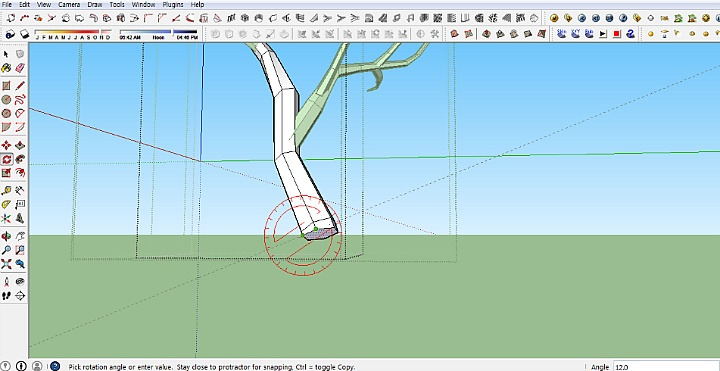Click the Zoom Extents tool
The width and height of the screenshot is (720, 371).
6,264
